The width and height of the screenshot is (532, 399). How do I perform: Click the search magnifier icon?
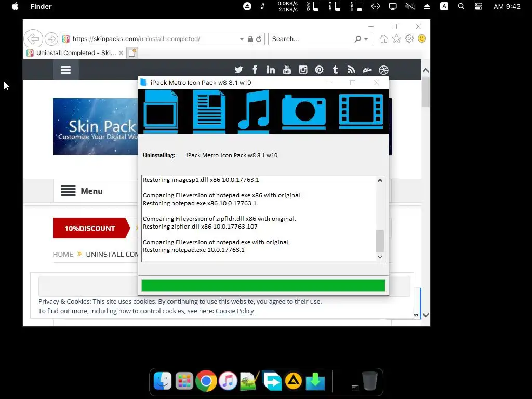[357, 39]
